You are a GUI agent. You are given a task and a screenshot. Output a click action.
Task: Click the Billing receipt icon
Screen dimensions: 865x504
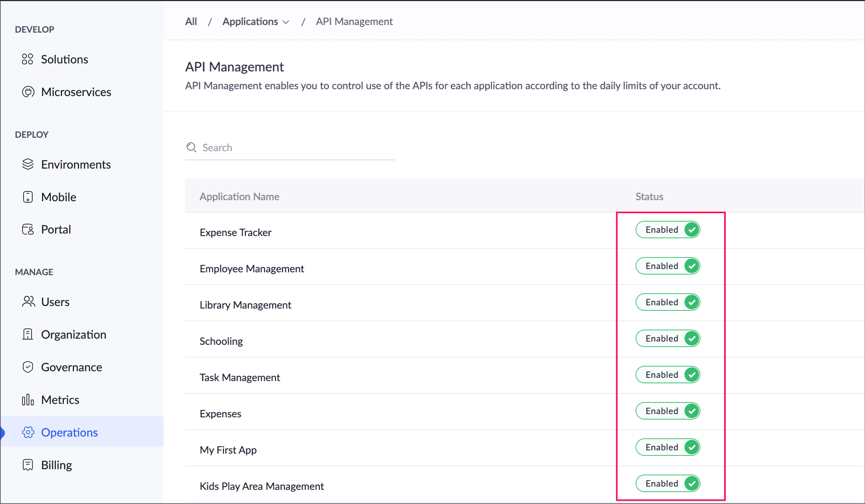pyautogui.click(x=28, y=465)
